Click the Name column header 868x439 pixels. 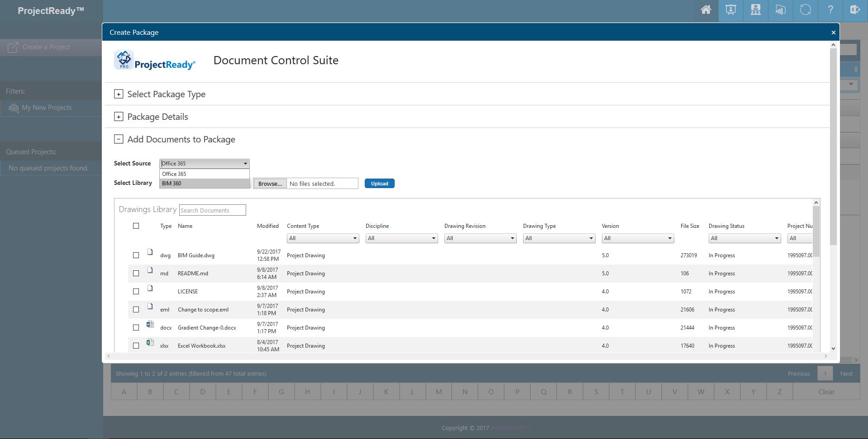[185, 226]
